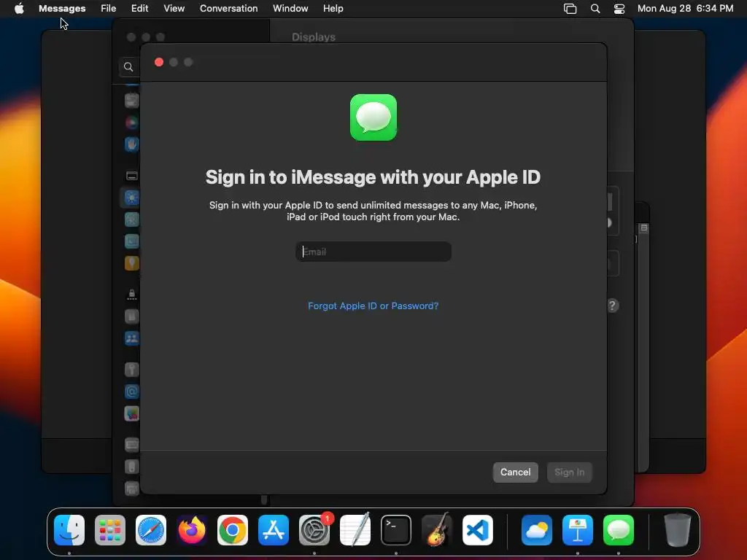The image size is (747, 560).
Task: Open search in System Settings sidebar
Action: coord(128,66)
